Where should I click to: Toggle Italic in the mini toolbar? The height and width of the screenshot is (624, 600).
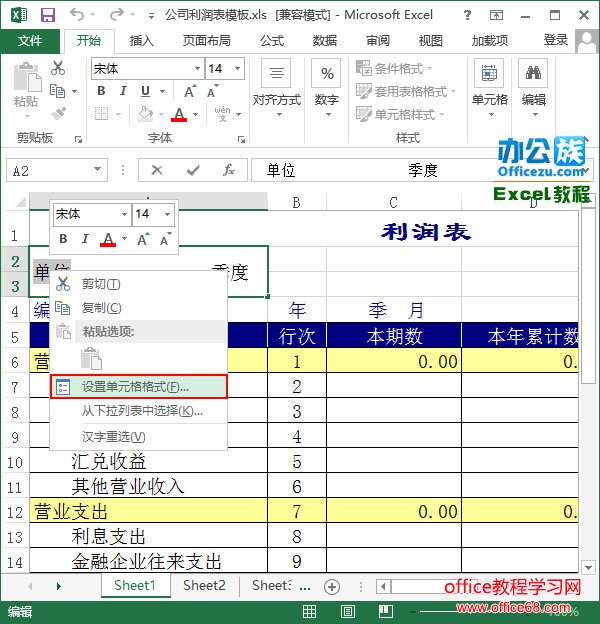point(85,239)
